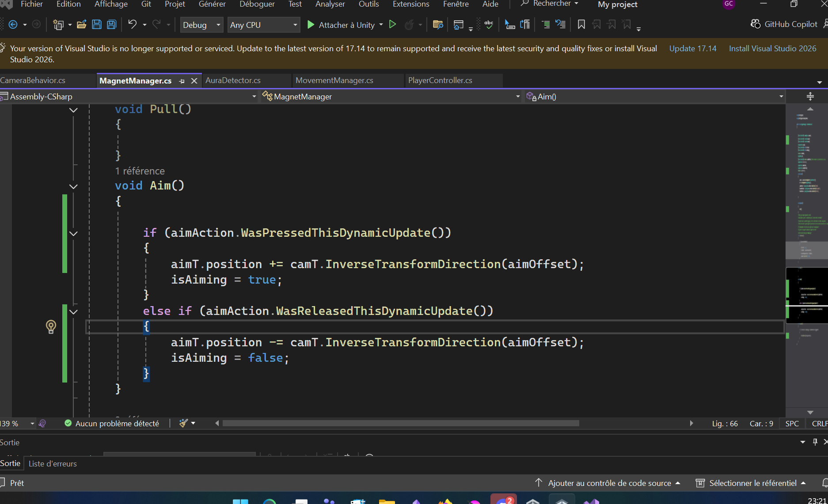The width and height of the screenshot is (828, 504).
Task: Click the bookmark icon in the toolbar
Action: coord(581,25)
